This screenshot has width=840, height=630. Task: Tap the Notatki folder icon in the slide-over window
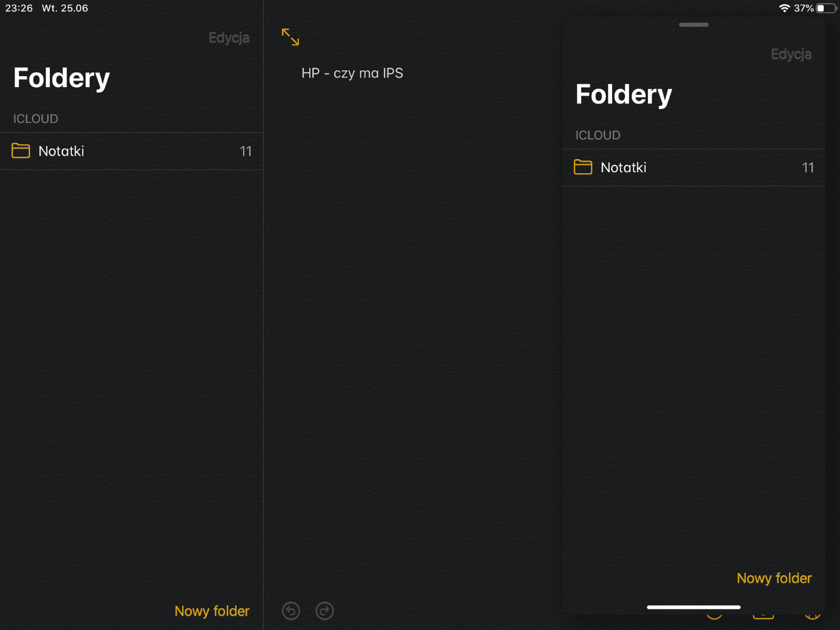(x=583, y=167)
